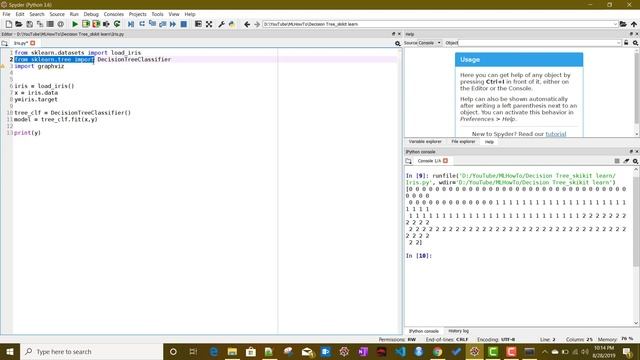Click the debug Continue execution icon
Image resolution: width=640 pixels, height=360 pixels.
pos(173,24)
